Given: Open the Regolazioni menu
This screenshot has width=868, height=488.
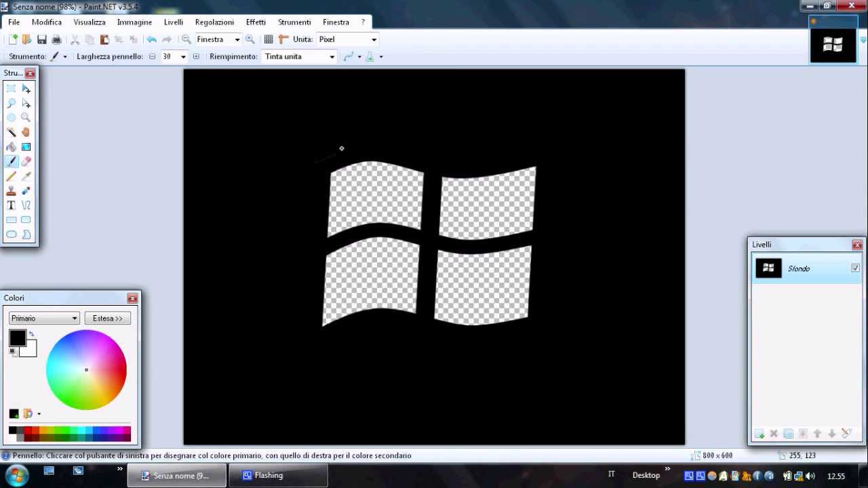Looking at the screenshot, I should [x=214, y=22].
